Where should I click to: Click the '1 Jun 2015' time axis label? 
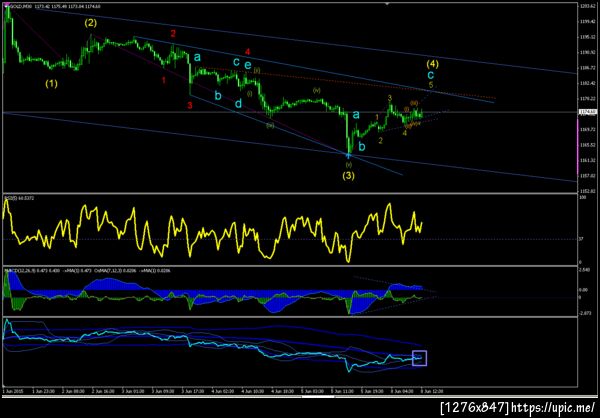(x=11, y=391)
